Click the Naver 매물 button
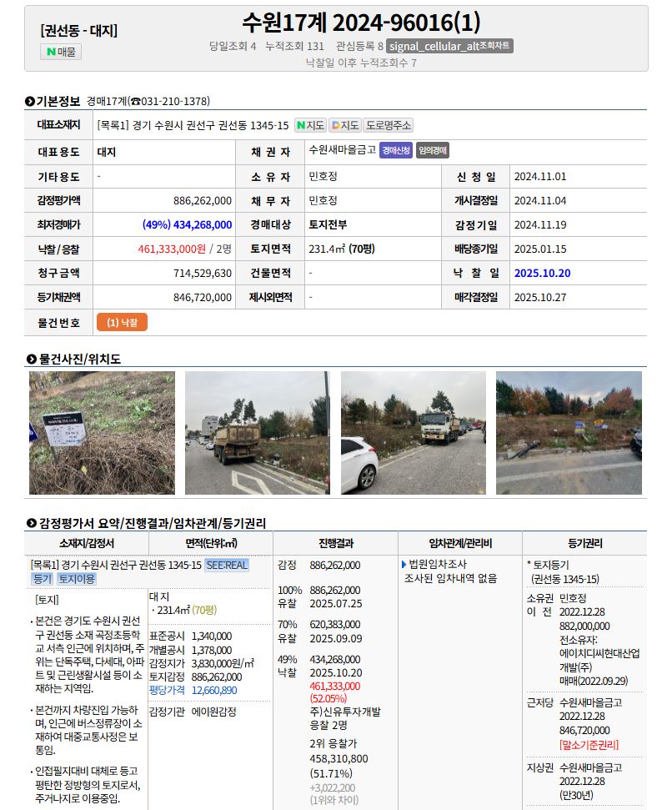The width and height of the screenshot is (672, 810). coord(61,52)
